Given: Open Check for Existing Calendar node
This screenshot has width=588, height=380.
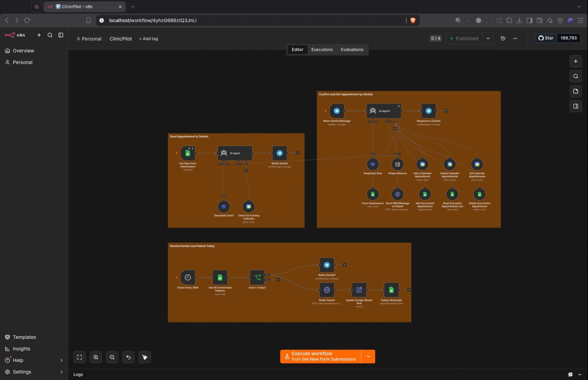Looking at the screenshot, I should point(248,206).
